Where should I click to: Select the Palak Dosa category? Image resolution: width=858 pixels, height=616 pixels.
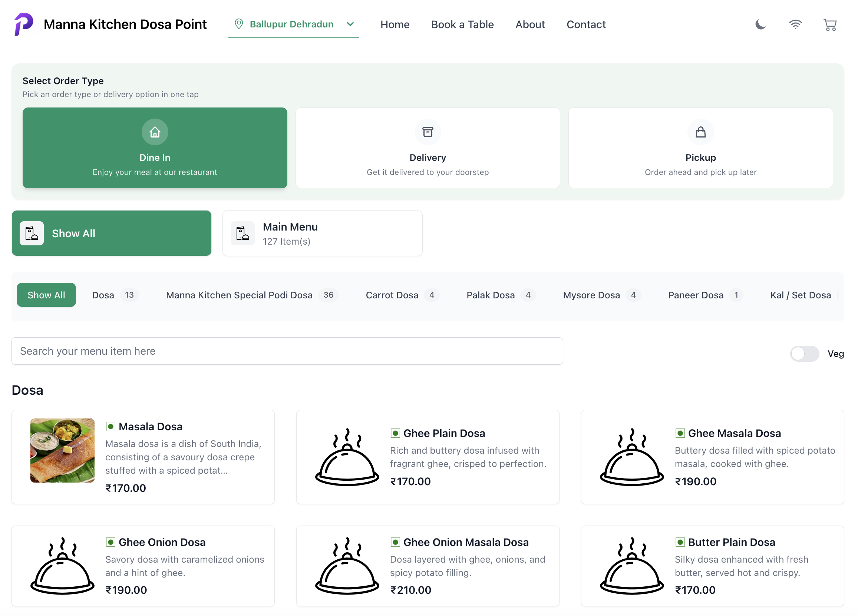point(501,295)
